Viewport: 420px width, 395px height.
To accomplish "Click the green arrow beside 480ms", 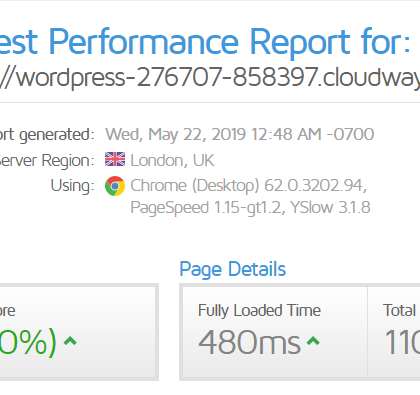I will (x=313, y=341).
